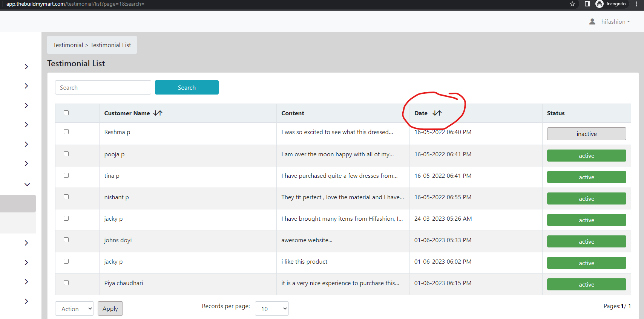This screenshot has height=319, width=644.
Task: Expand the fourth sidebar chevron
Action: pos(26,125)
